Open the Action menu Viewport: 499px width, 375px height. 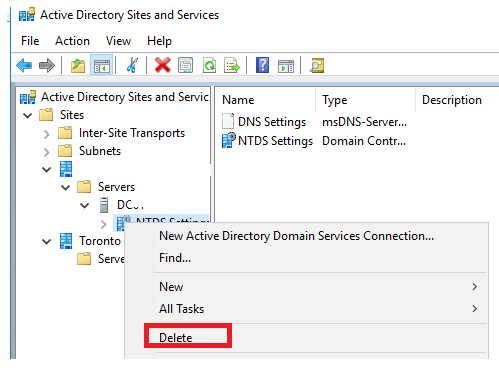coord(72,41)
